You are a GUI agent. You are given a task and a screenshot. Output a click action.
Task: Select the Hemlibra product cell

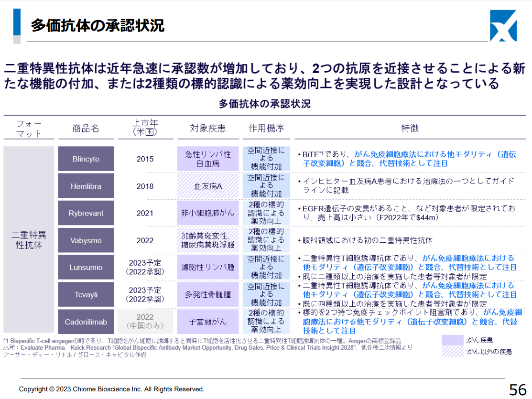pyautogui.click(x=86, y=186)
